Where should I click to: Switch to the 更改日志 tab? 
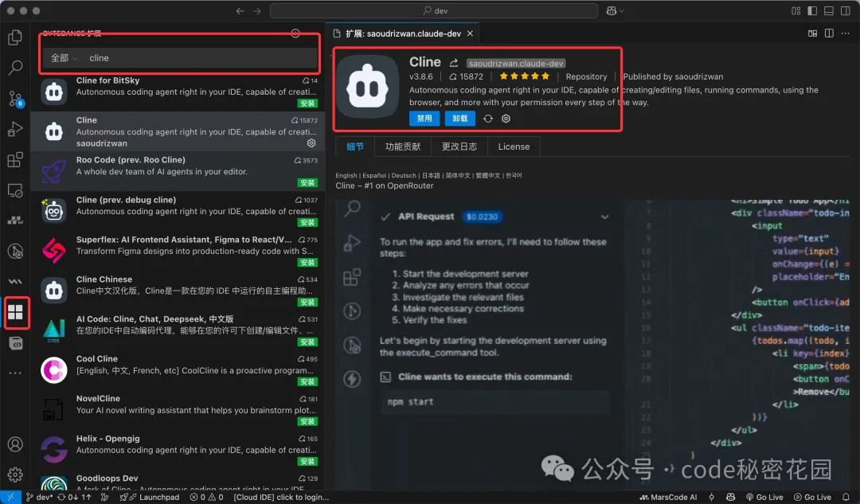coord(459,146)
